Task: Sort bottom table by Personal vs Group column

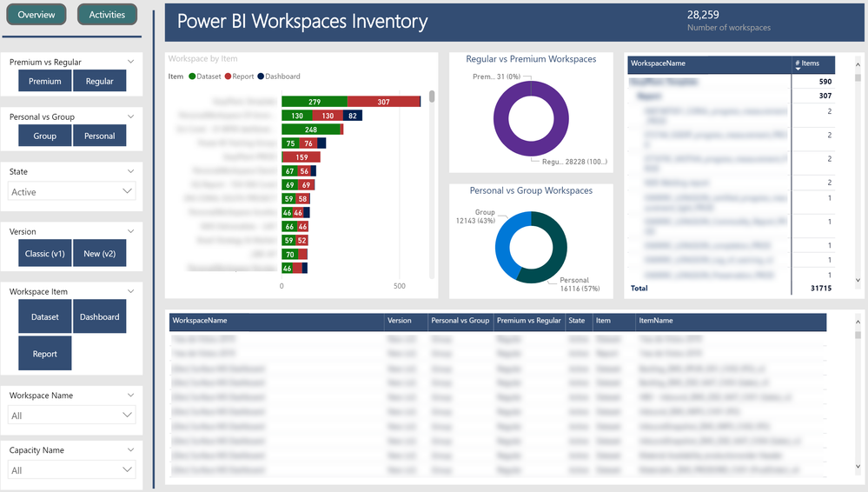Action: [x=461, y=322]
